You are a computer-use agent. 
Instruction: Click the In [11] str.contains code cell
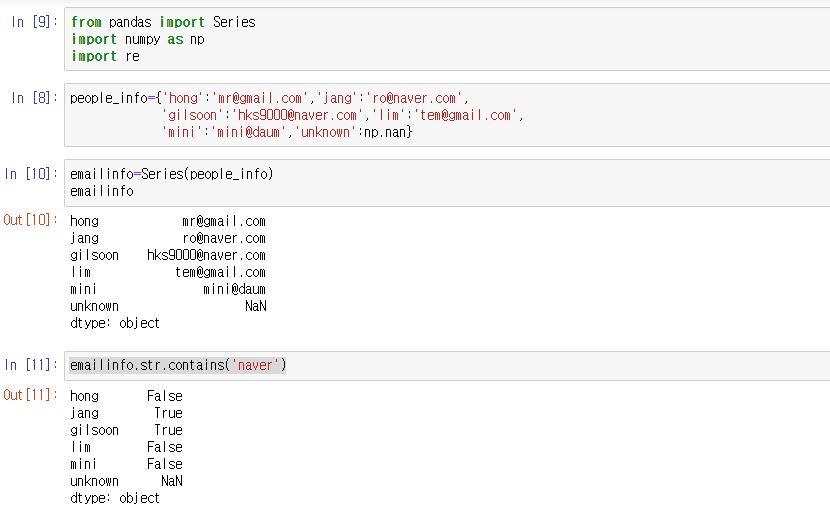[x=447, y=365]
